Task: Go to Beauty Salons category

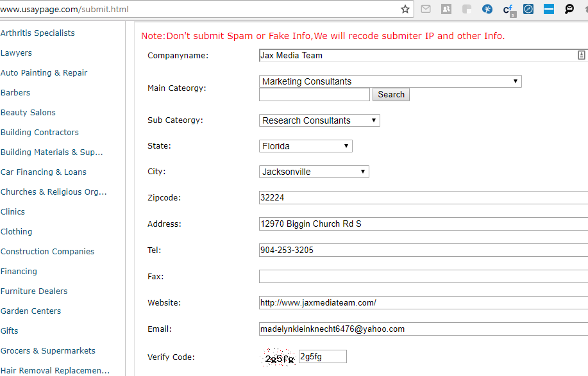Action: (28, 112)
